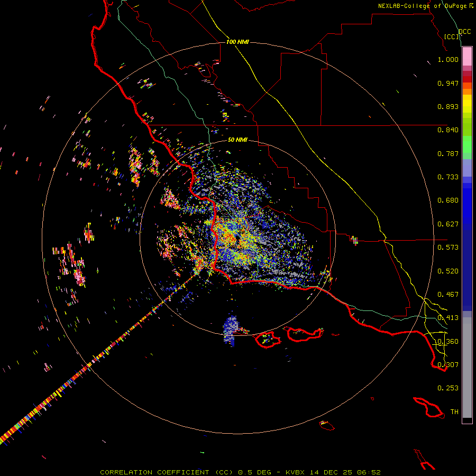Screen dimensions: 476x476
Task: Click the "0.520" scale label
Action: 448,271
